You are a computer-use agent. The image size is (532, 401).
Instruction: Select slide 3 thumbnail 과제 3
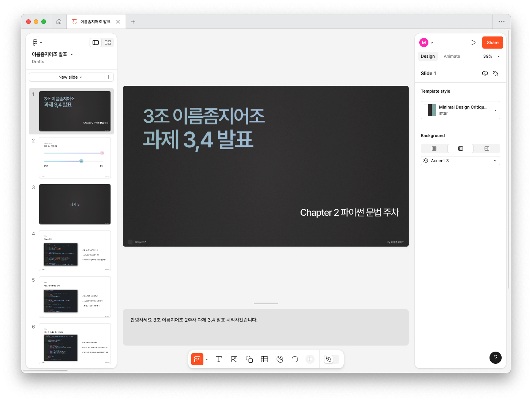pos(75,204)
